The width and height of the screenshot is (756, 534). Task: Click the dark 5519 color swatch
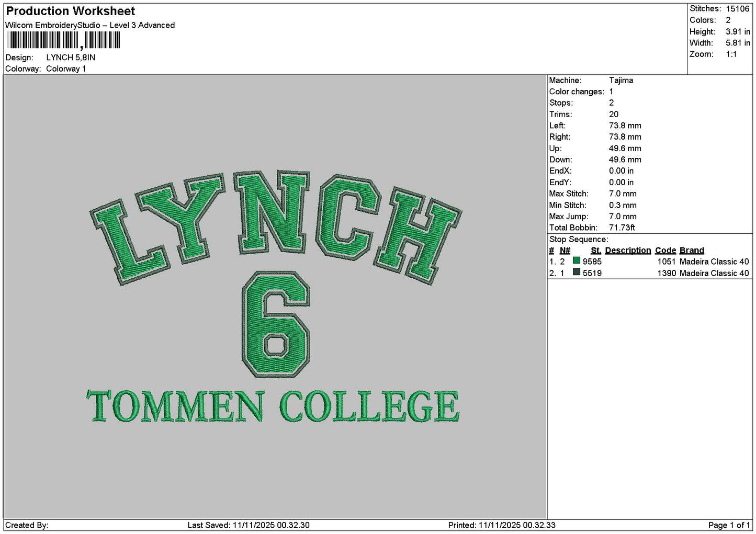[576, 272]
